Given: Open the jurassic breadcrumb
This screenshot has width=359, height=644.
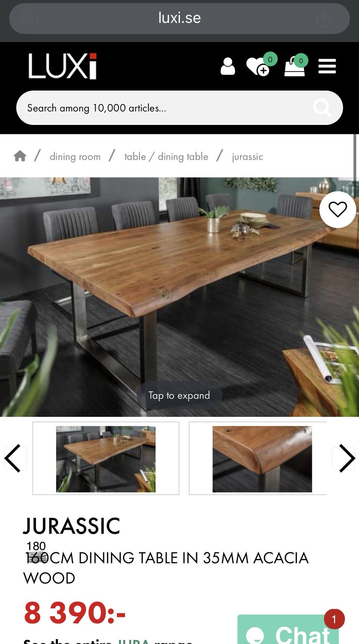Looking at the screenshot, I should [x=248, y=156].
